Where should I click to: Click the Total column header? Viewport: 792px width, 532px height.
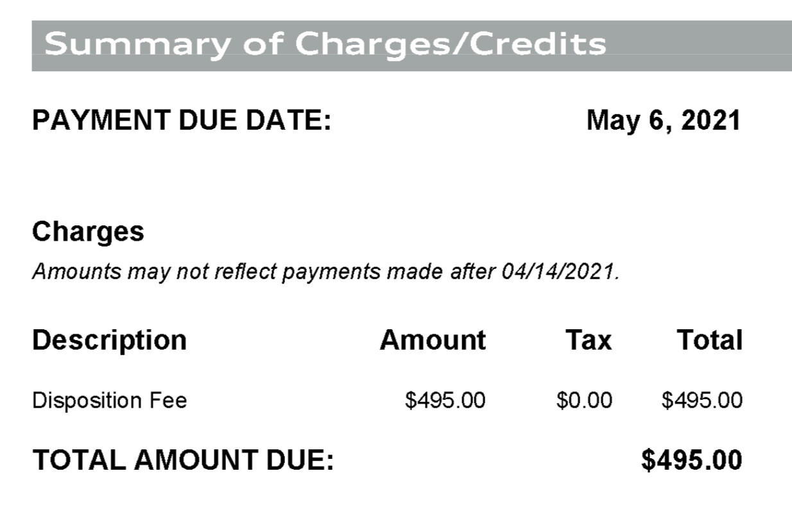pyautogui.click(x=709, y=340)
